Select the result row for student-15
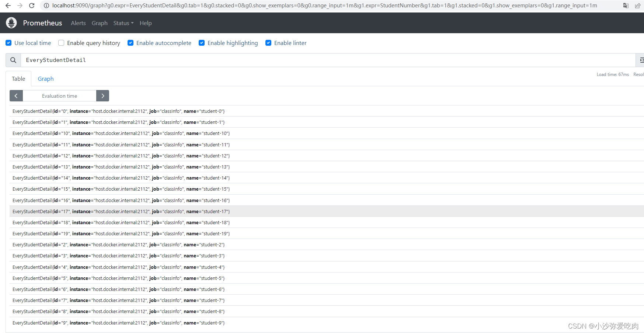 click(x=327, y=189)
